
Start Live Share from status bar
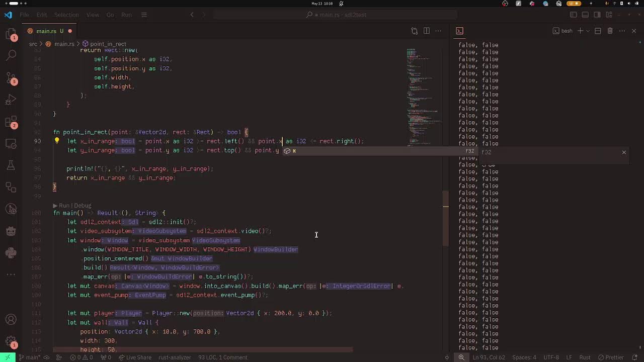(x=134, y=357)
